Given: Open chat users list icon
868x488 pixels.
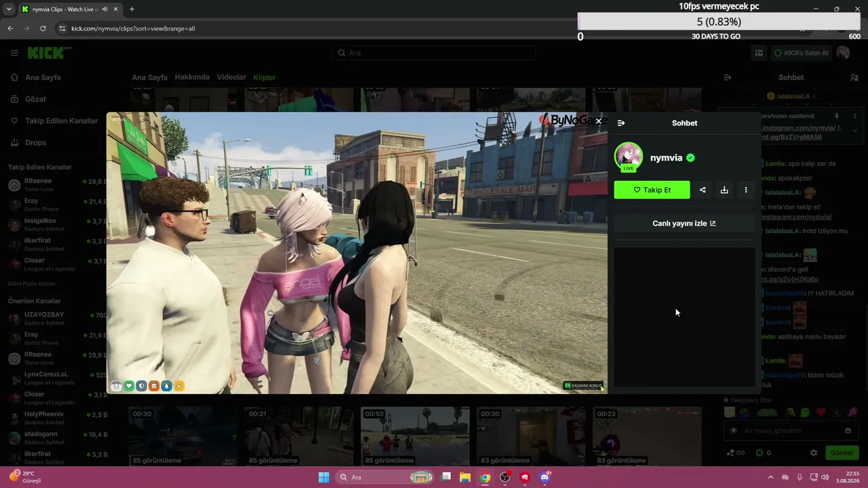Looking at the screenshot, I should pyautogui.click(x=854, y=77).
